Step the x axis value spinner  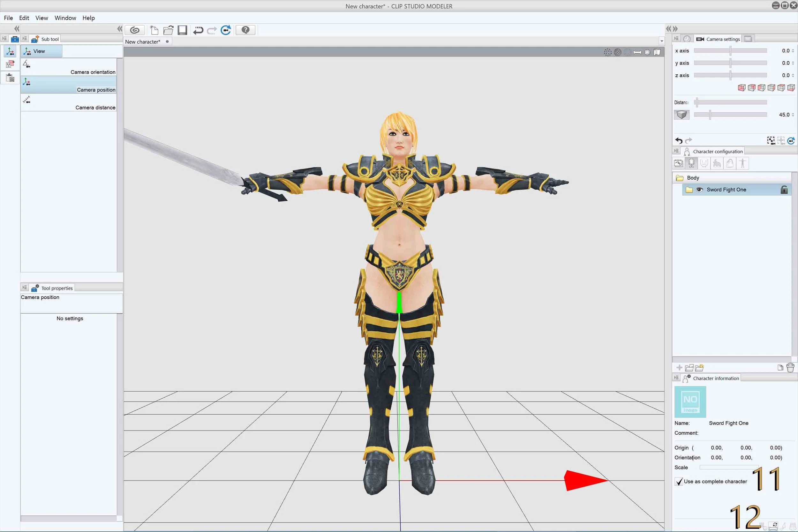pos(793,50)
